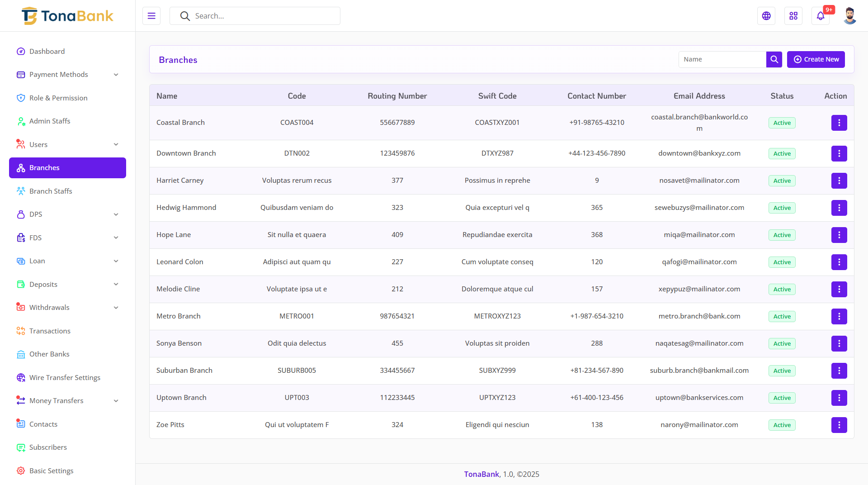Open Branch Staffs page
868x485 pixels.
[x=51, y=191]
